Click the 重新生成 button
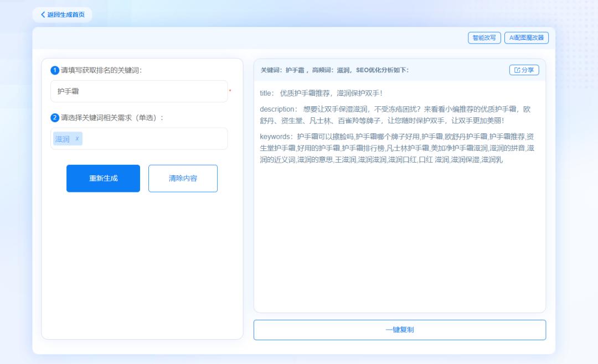598x364 pixels. pos(103,178)
